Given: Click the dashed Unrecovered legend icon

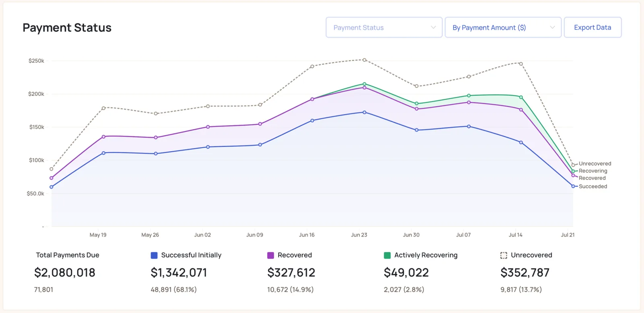Looking at the screenshot, I should pyautogui.click(x=504, y=255).
